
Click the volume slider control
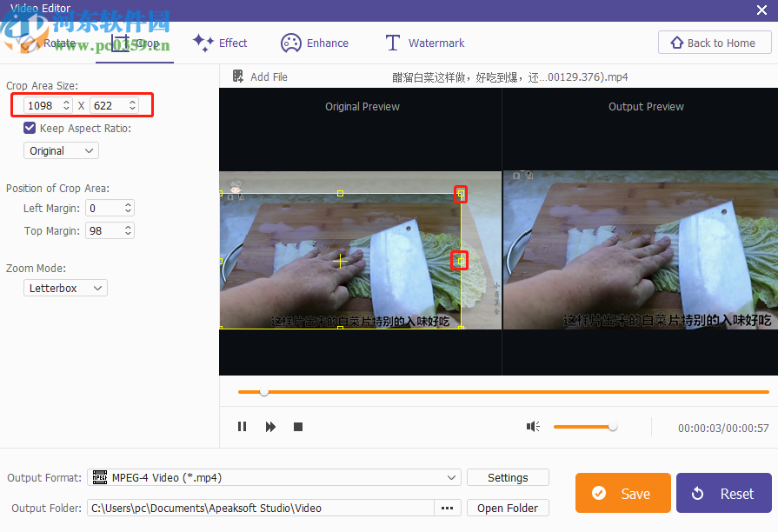click(x=612, y=427)
